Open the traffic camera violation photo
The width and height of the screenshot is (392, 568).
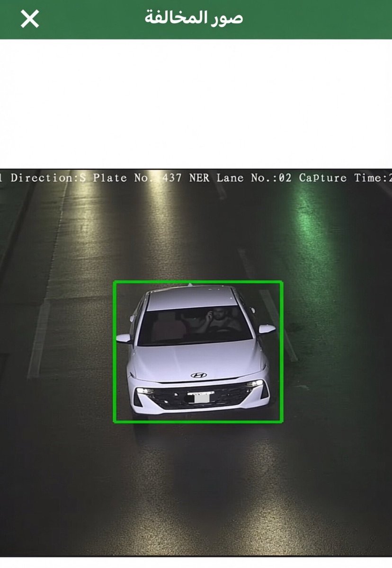pyautogui.click(x=196, y=362)
